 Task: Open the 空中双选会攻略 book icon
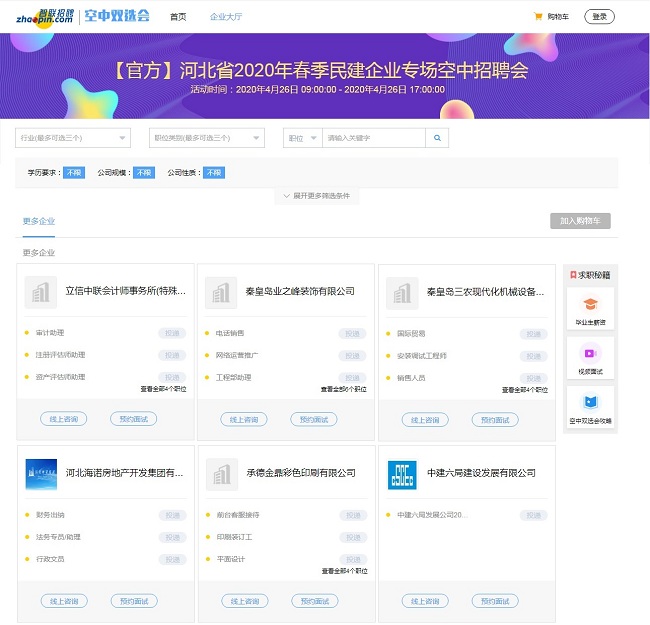(x=590, y=402)
